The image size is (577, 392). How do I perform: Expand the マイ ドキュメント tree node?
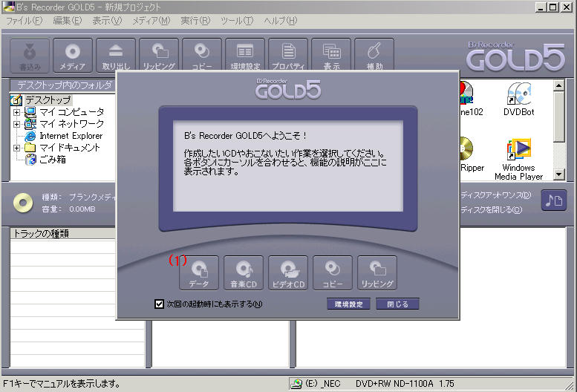click(x=16, y=148)
